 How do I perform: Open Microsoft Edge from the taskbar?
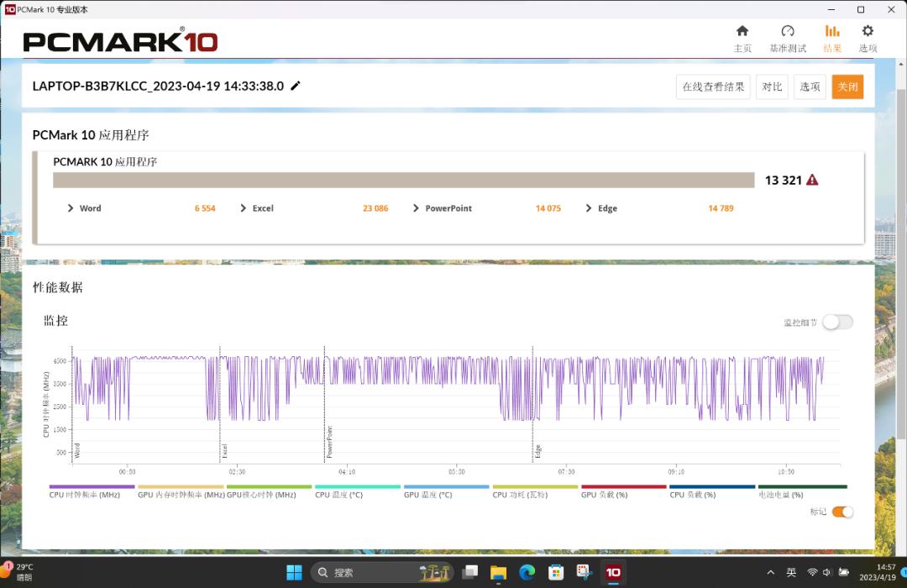527,572
